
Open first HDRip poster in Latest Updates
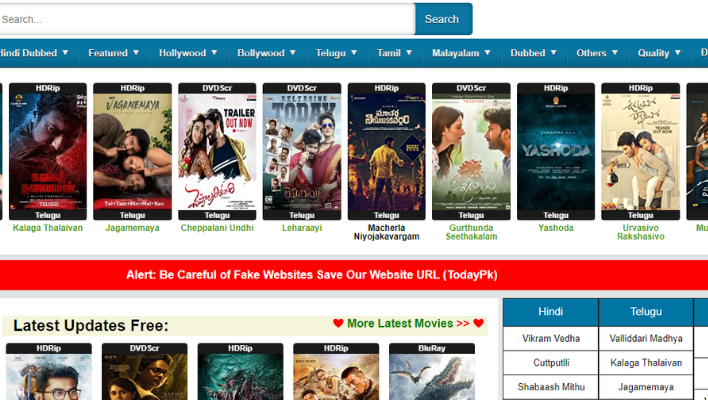49,372
